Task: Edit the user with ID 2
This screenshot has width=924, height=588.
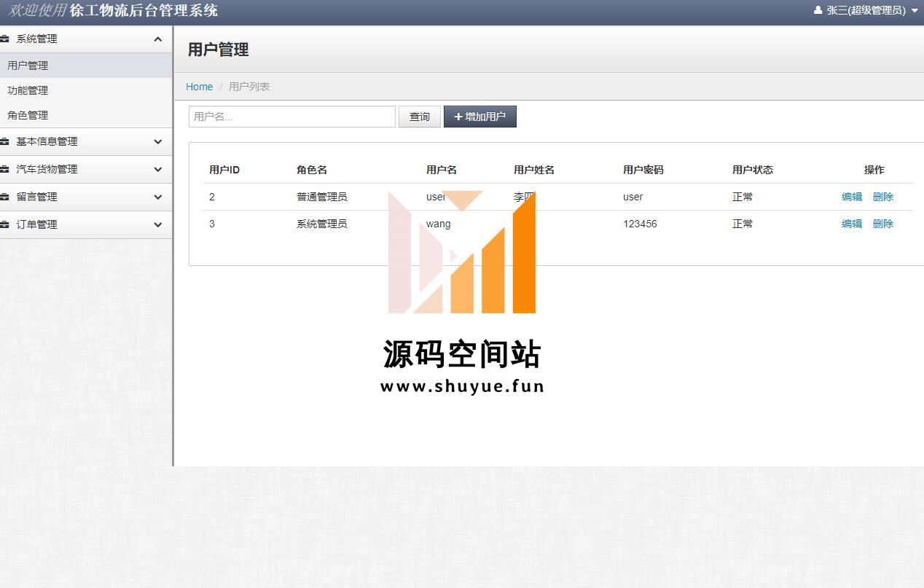Action: tap(852, 197)
